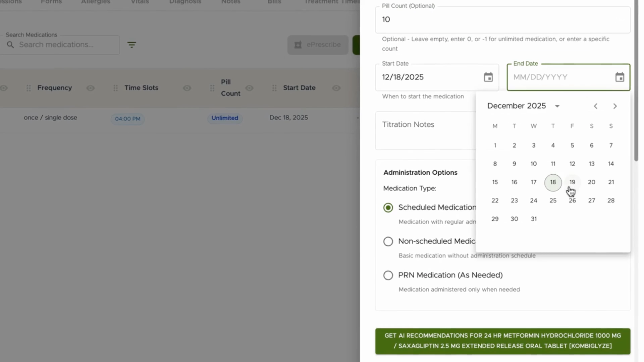Screen dimensions: 644x362
Task: Click the search magnifier icon
Action: tap(10, 45)
